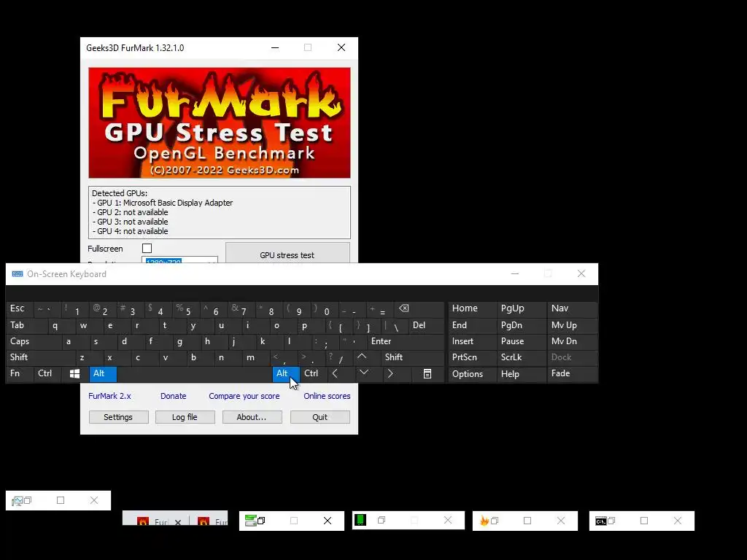The image size is (747, 560).
Task: Restore the minimized window with the green phone icon
Action: click(x=381, y=520)
